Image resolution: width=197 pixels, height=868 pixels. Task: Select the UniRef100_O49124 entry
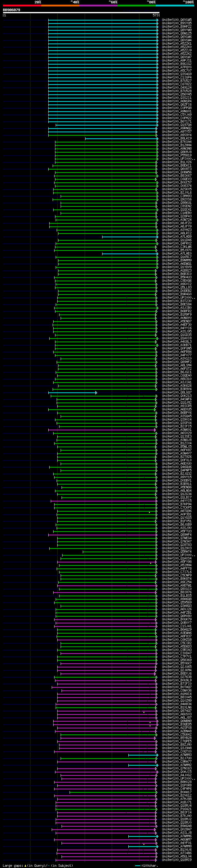(177, 88)
